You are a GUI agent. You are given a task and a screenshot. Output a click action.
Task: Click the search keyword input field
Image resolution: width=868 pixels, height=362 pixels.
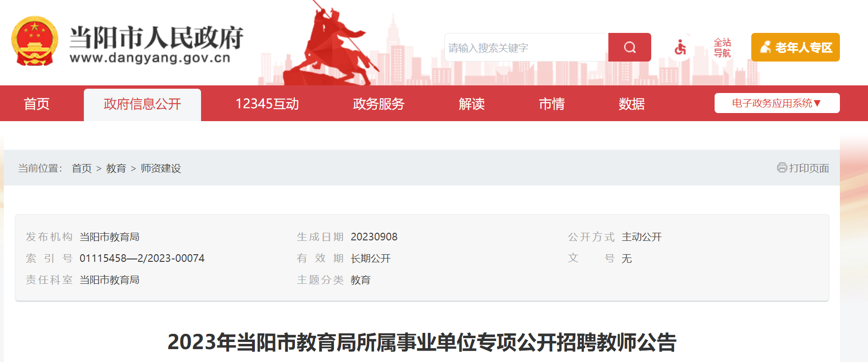pos(526,47)
